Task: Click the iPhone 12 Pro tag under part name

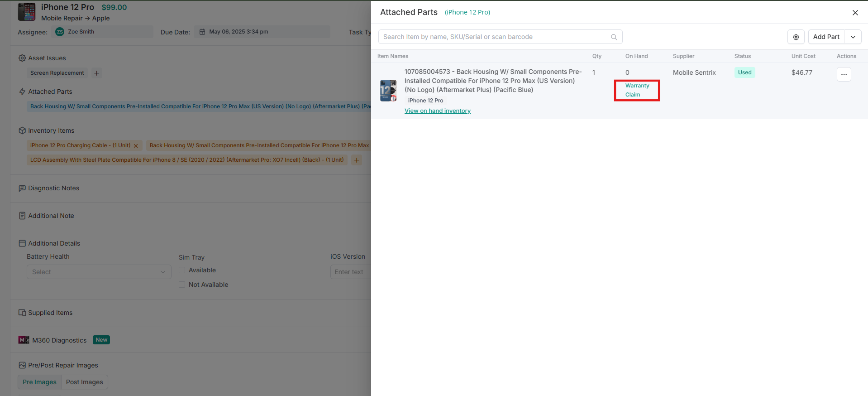Action: pos(425,101)
